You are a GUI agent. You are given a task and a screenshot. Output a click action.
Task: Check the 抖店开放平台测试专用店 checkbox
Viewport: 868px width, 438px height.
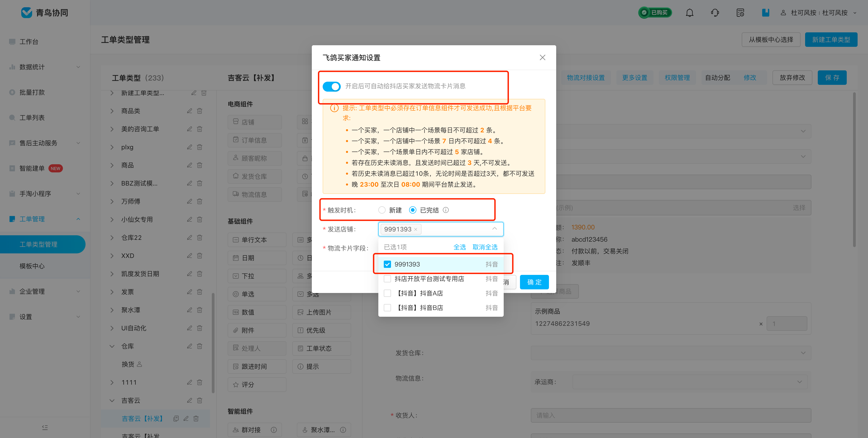click(387, 279)
